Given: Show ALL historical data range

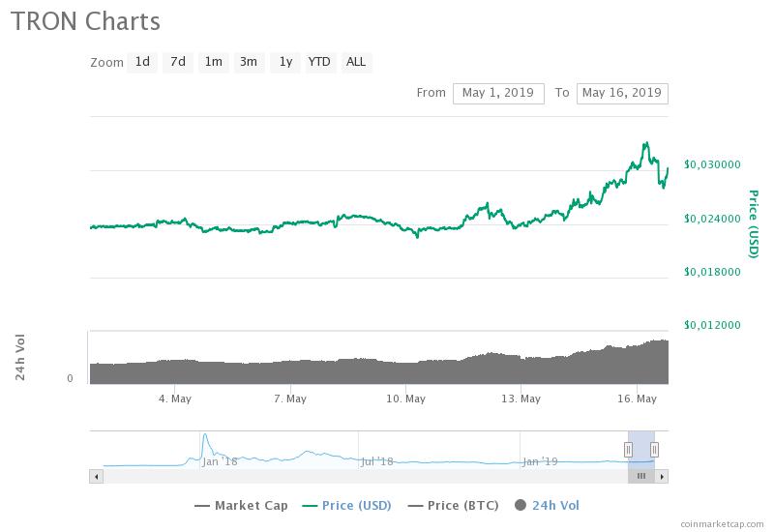Looking at the screenshot, I should pos(356,62).
